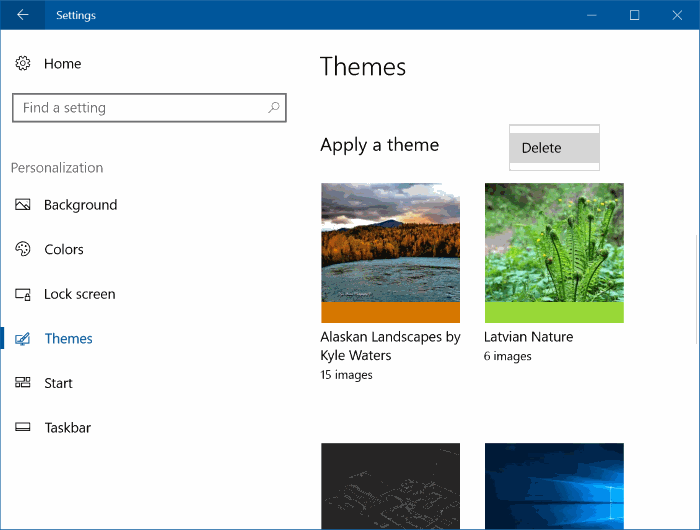Screen dimensions: 700x530
Task: Click into the Find a setting box
Action: click(x=140, y=108)
